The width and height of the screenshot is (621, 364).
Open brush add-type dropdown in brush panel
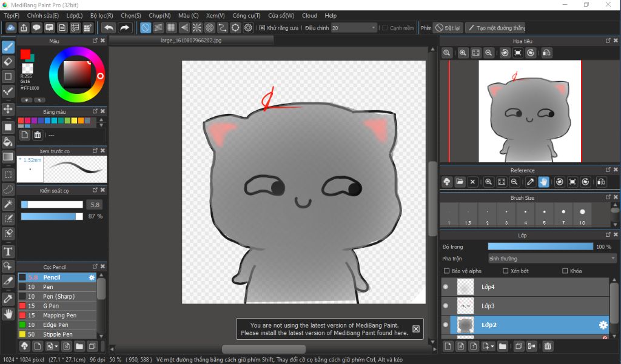pos(56,346)
